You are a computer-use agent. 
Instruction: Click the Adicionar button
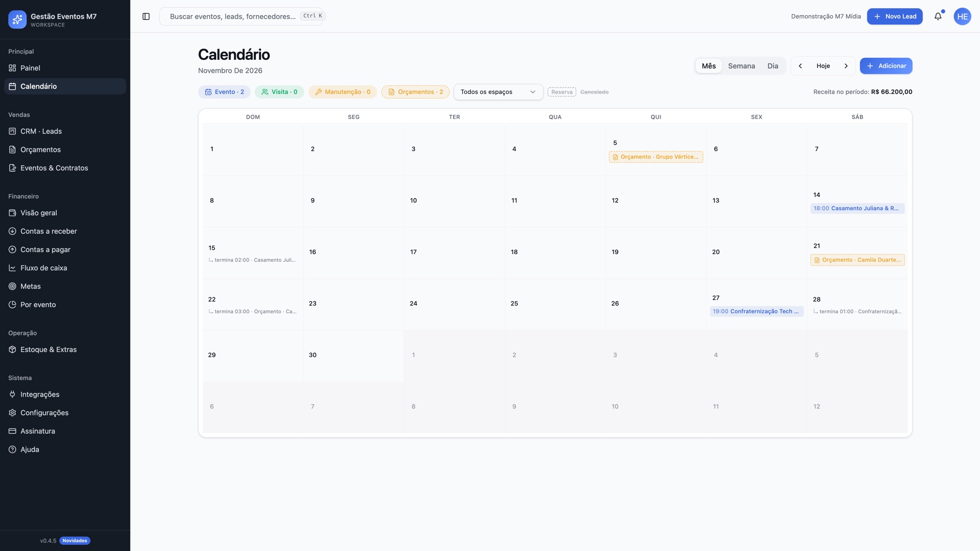[886, 66]
